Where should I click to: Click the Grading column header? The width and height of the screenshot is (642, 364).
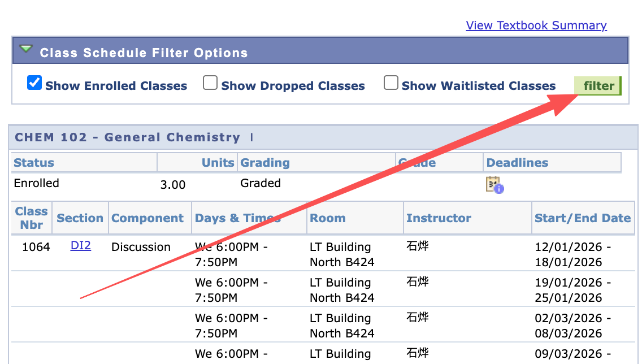(x=265, y=163)
